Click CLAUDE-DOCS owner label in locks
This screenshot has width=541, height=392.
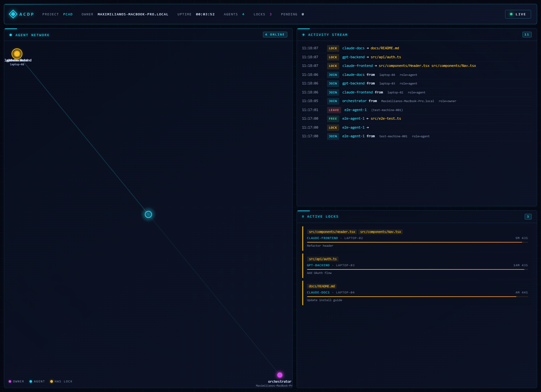(318, 292)
